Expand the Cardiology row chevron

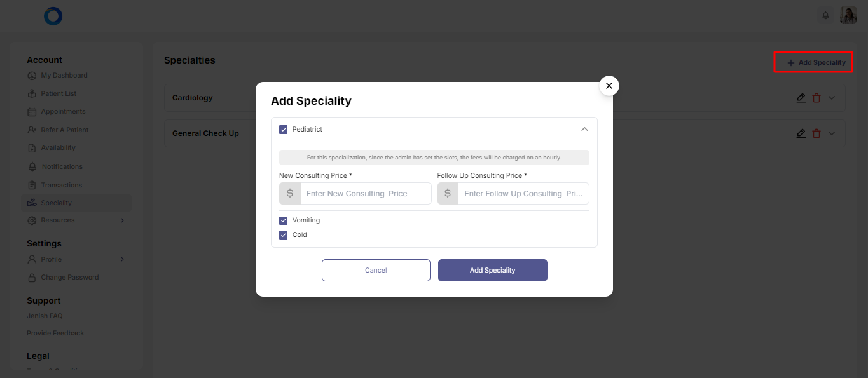point(832,98)
